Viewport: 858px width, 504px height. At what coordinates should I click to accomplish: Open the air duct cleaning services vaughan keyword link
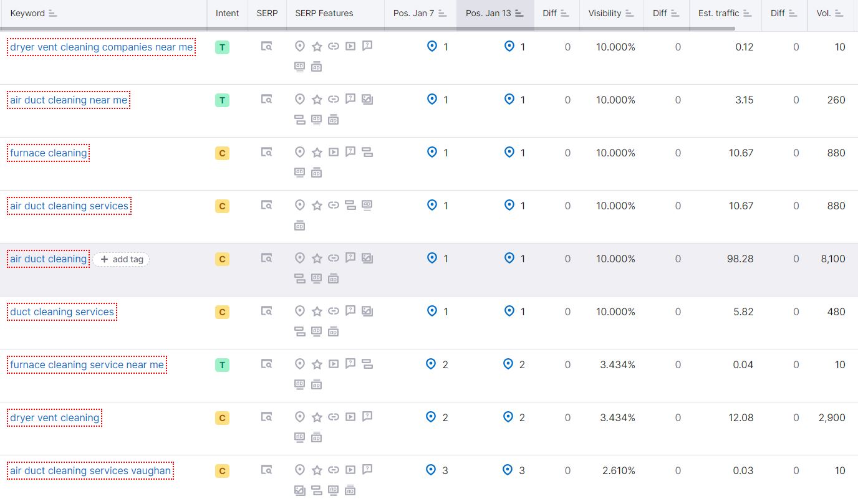tap(90, 471)
